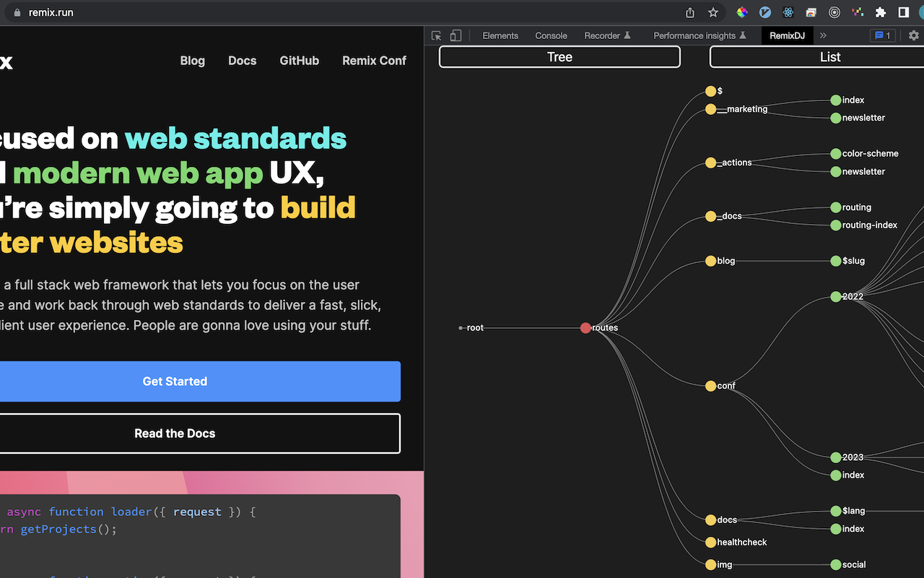Click the share page icon in address bar
The height and width of the screenshot is (578, 924).
click(x=690, y=12)
